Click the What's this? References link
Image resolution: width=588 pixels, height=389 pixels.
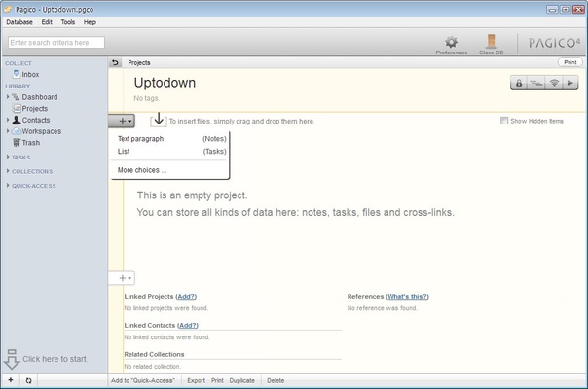click(x=407, y=296)
